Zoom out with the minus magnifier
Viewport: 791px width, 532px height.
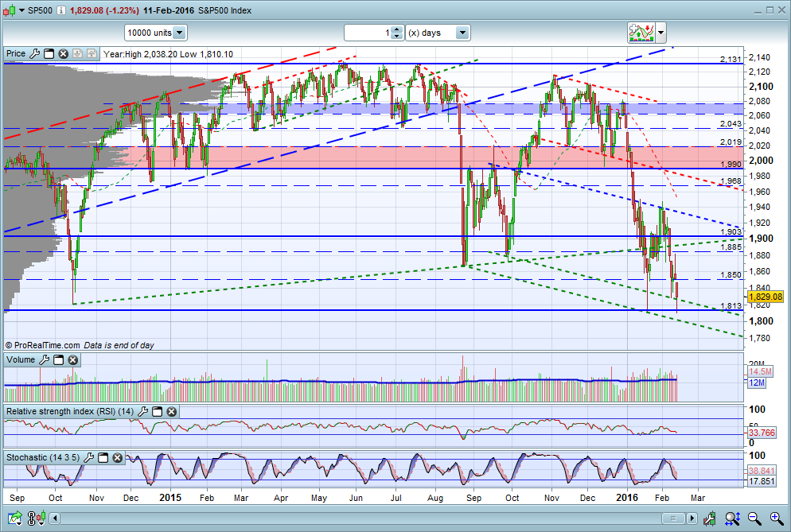(754, 518)
